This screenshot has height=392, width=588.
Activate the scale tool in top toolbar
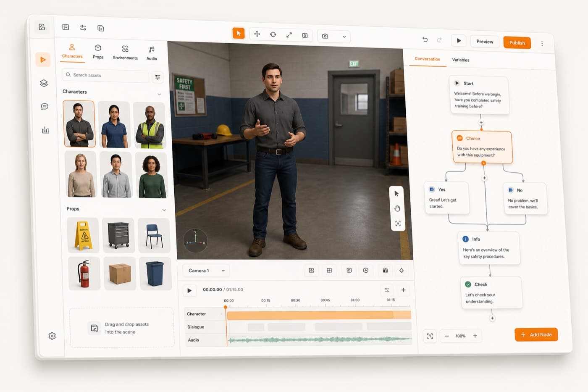click(x=289, y=35)
